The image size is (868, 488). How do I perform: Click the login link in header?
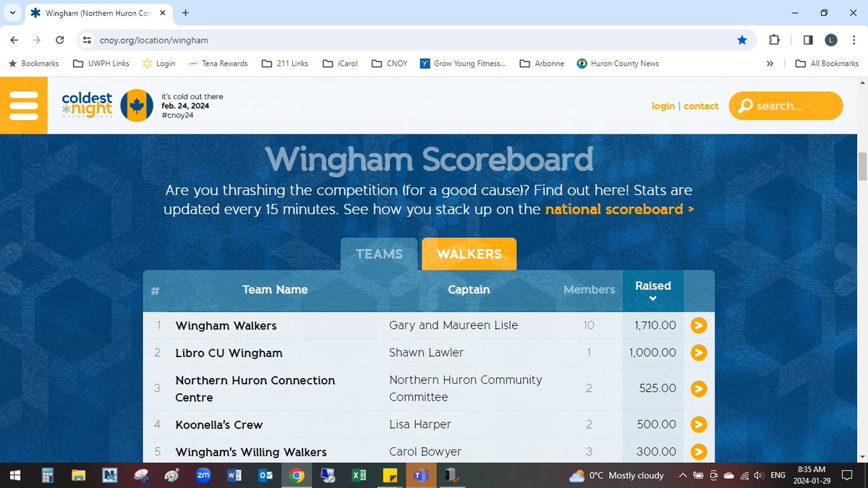tap(663, 106)
